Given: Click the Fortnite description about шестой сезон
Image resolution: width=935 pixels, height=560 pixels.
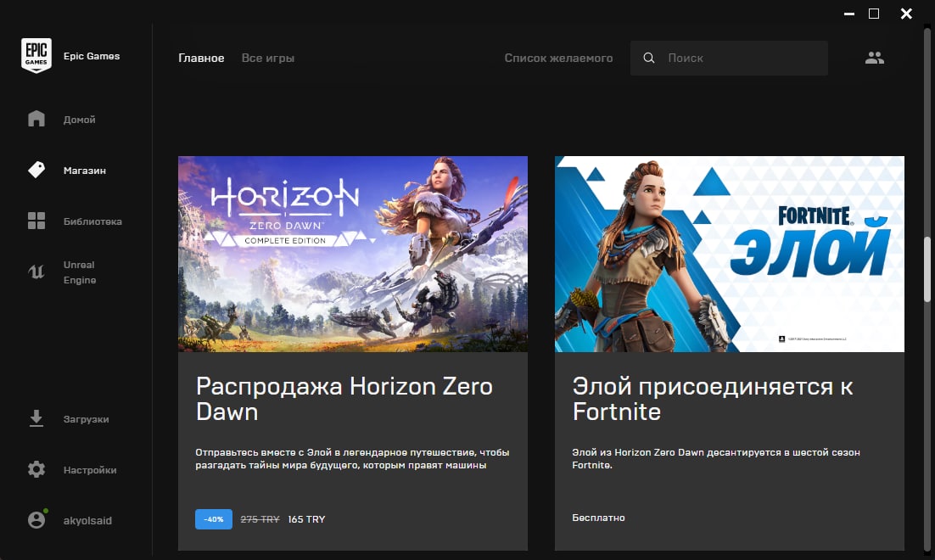Looking at the screenshot, I should tap(715, 459).
